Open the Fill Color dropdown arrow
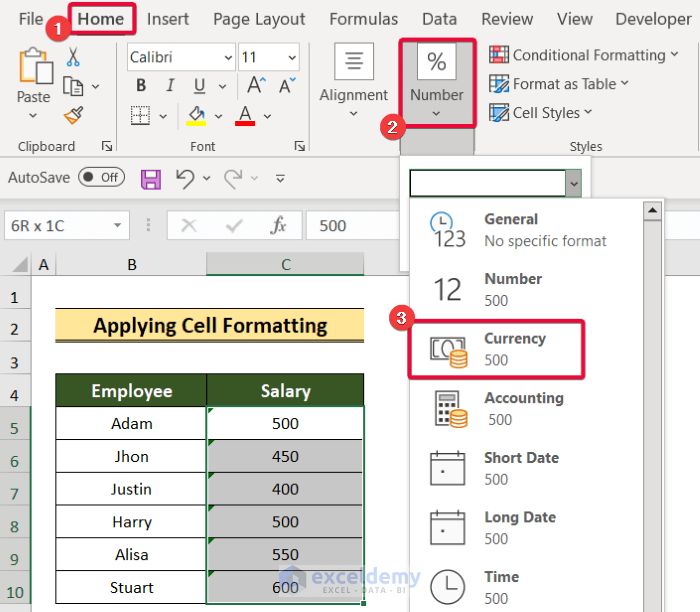The image size is (700, 612). coord(218,117)
